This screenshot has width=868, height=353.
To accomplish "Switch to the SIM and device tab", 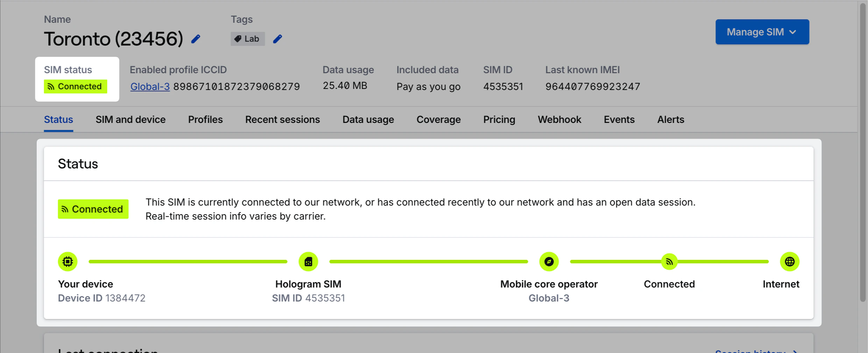I will pos(130,119).
